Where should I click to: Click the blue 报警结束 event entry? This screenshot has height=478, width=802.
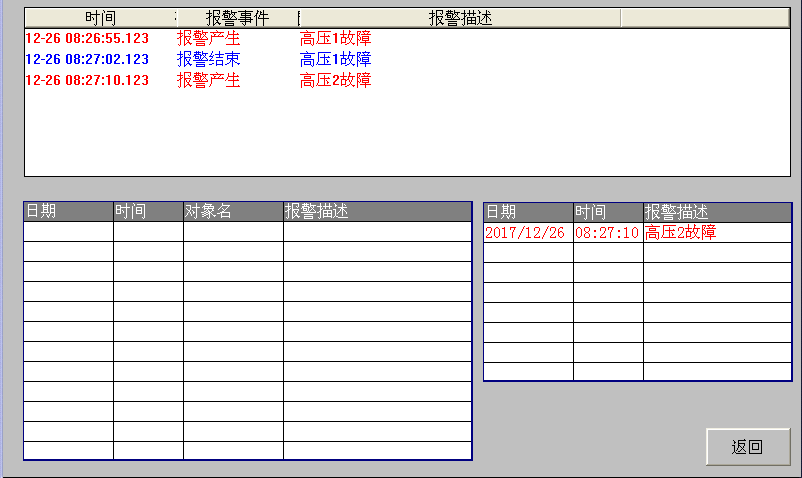click(x=209, y=59)
